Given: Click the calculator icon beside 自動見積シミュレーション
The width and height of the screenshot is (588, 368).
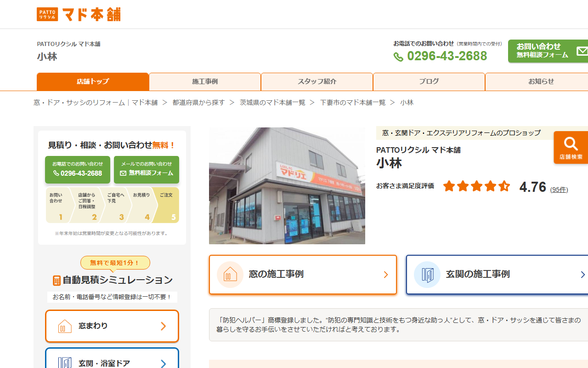Looking at the screenshot, I should 57,280.
